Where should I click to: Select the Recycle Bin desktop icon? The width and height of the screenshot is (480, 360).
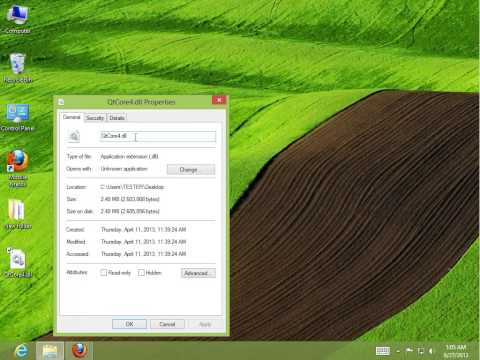pos(17,68)
